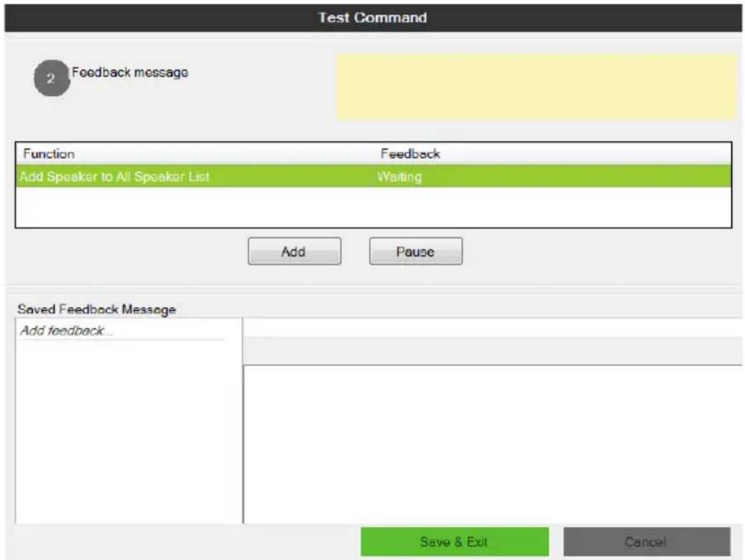Click the large saved feedback text area
The image size is (745, 560).
[x=493, y=444]
